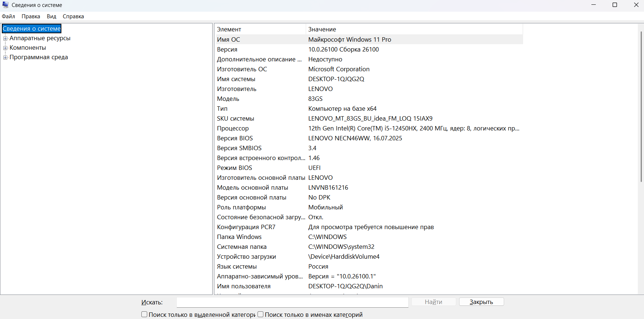644x319 pixels.
Task: Select Язык системы row label
Action: [237, 266]
